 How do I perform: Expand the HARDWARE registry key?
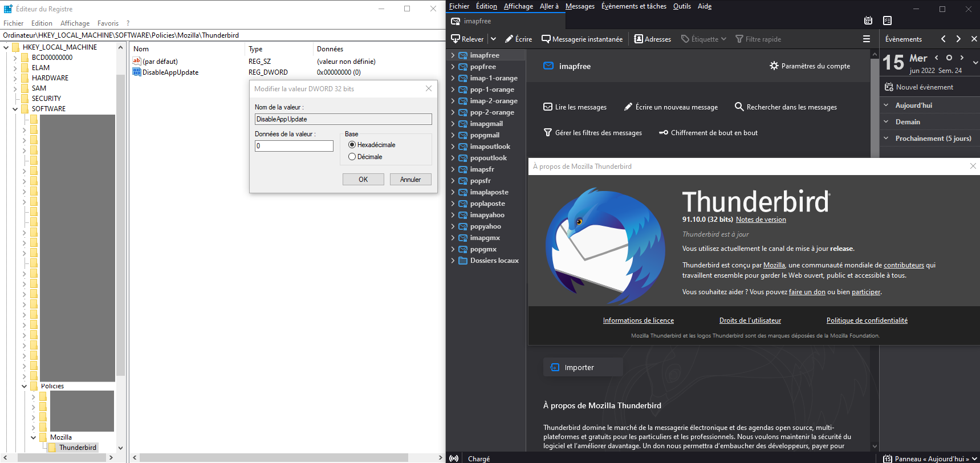(15, 78)
